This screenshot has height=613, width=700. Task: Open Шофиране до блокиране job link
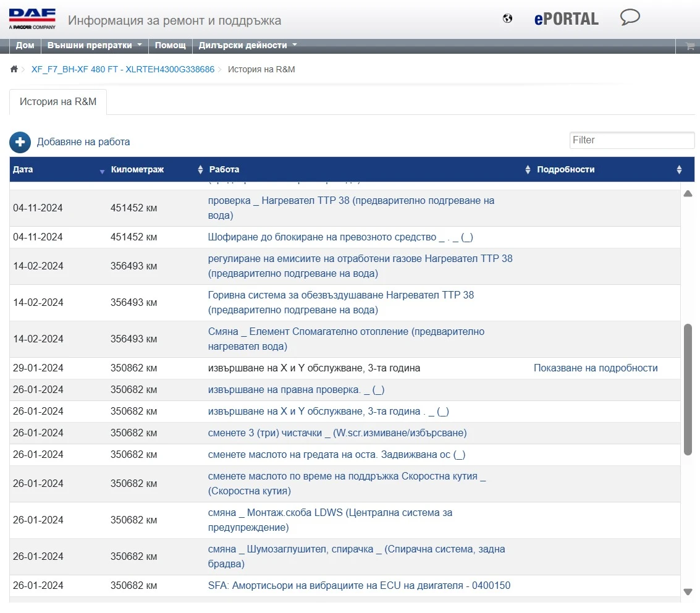pyautogui.click(x=340, y=237)
